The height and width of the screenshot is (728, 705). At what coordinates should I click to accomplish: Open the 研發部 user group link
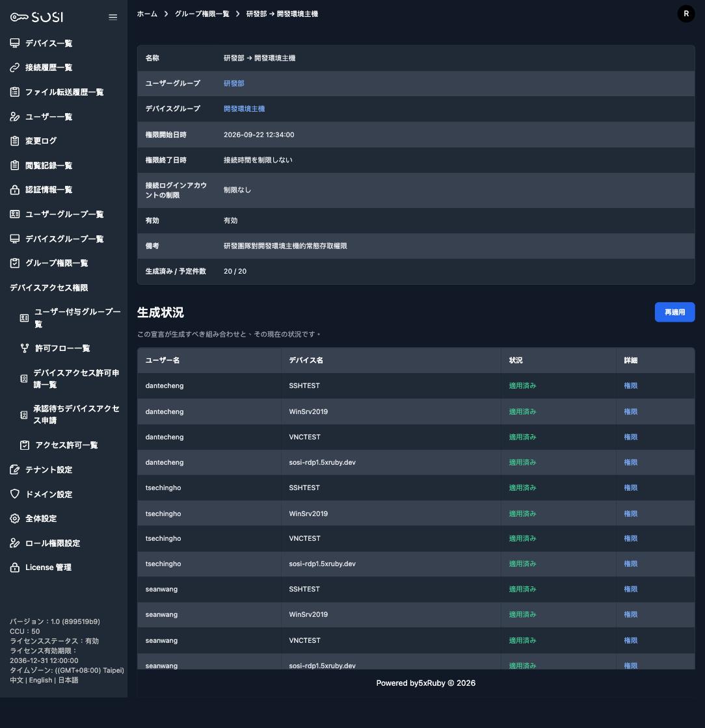[233, 84]
